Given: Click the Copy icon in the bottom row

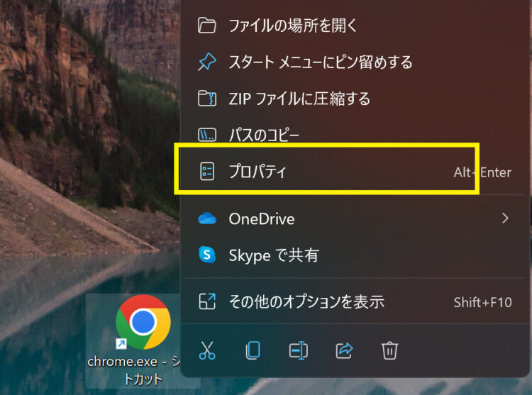Looking at the screenshot, I should pos(253,350).
